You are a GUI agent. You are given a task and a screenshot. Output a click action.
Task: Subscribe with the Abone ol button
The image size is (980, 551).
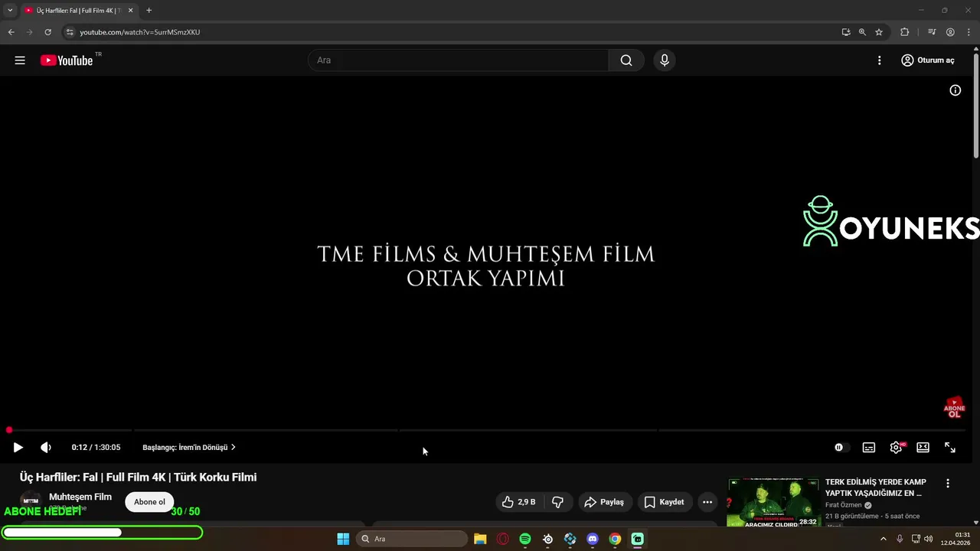coord(149,502)
